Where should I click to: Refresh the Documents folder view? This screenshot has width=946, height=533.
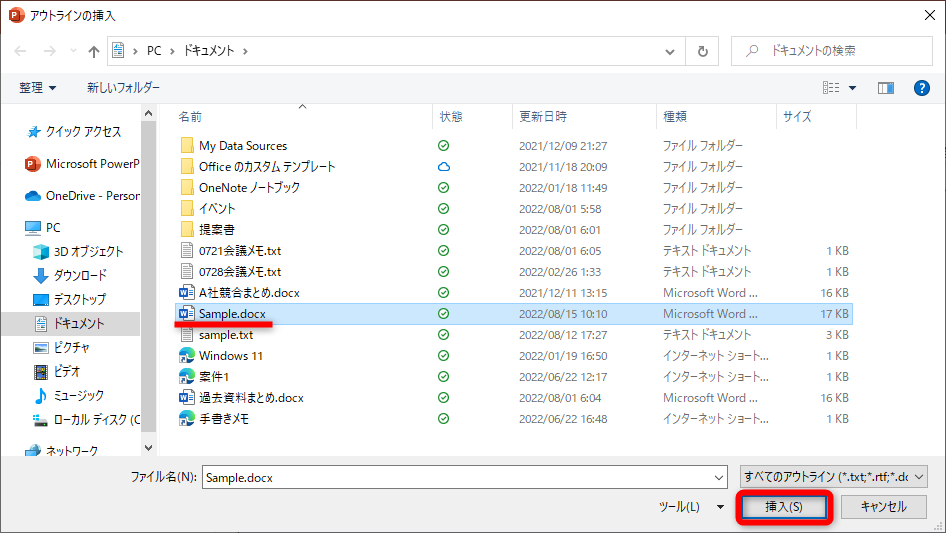tap(702, 51)
